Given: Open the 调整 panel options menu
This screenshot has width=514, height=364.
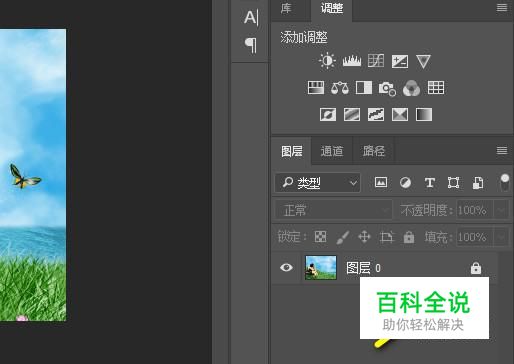Looking at the screenshot, I should click(x=502, y=7).
